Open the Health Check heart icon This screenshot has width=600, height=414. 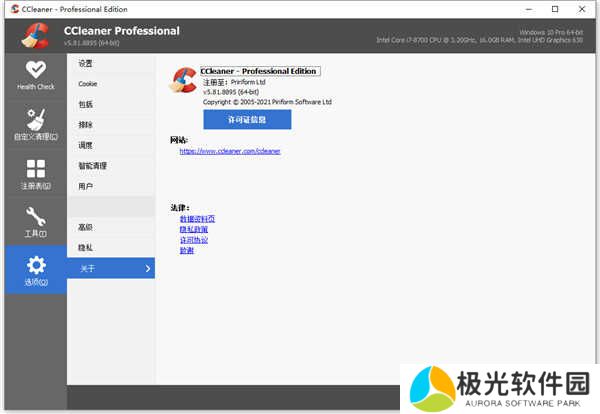[x=35, y=70]
